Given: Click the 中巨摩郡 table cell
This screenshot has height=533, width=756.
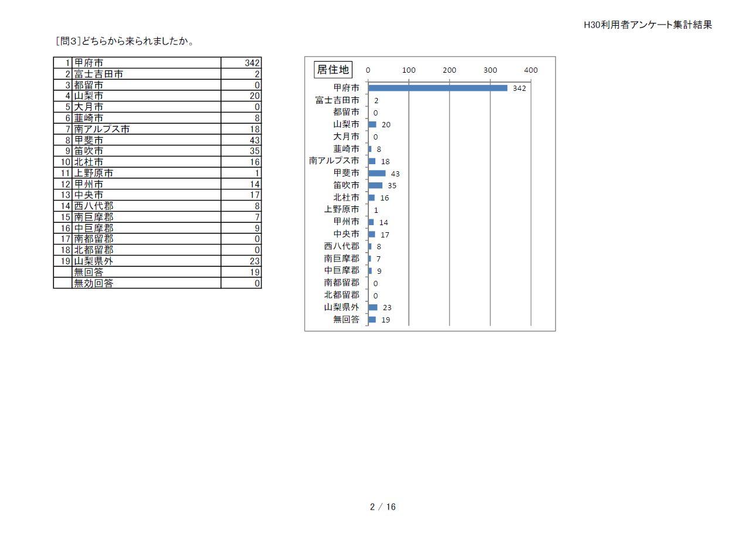Looking at the screenshot, I should coord(147,228).
